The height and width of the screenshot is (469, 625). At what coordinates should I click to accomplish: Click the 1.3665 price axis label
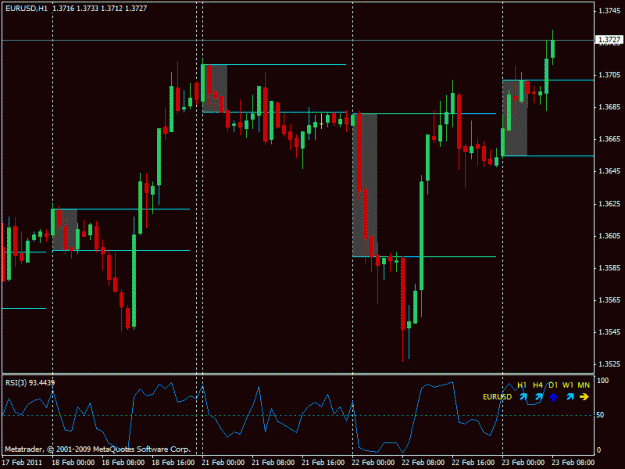609,139
